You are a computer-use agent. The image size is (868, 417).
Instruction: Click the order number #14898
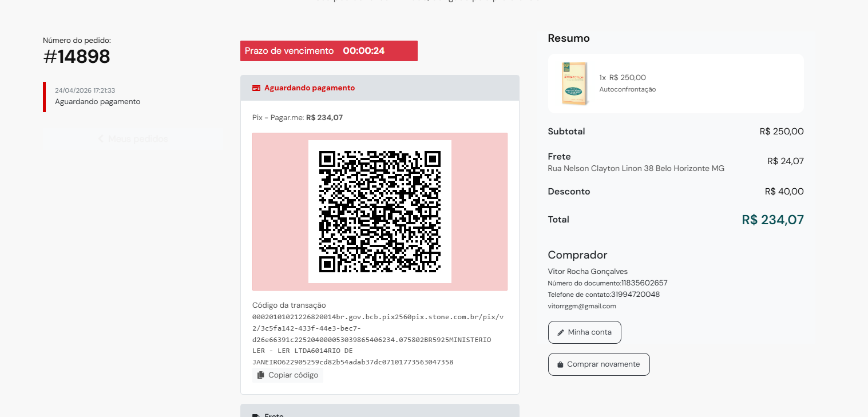point(77,57)
